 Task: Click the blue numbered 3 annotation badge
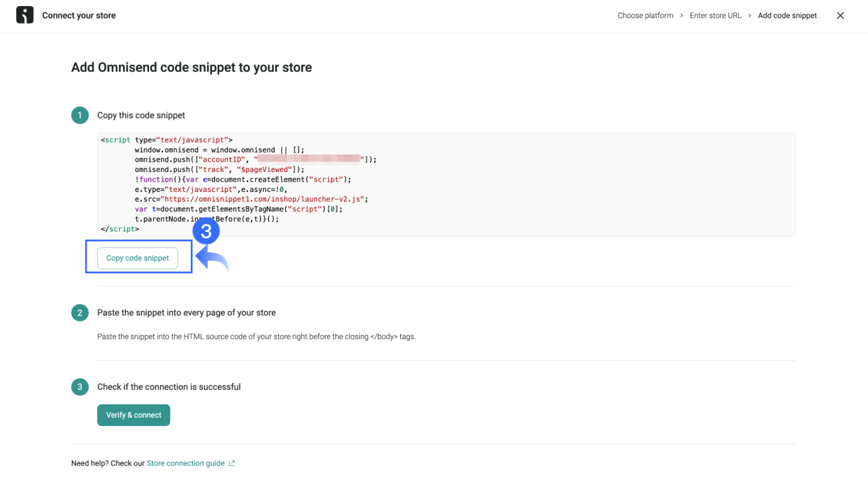(x=206, y=231)
